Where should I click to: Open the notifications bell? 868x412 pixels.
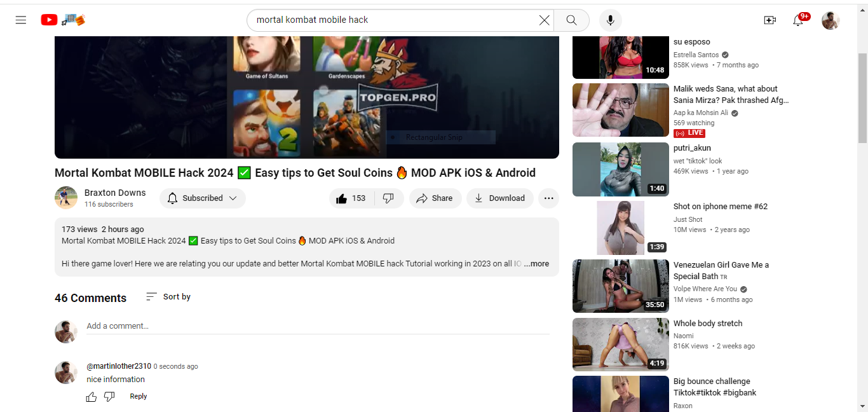[799, 20]
